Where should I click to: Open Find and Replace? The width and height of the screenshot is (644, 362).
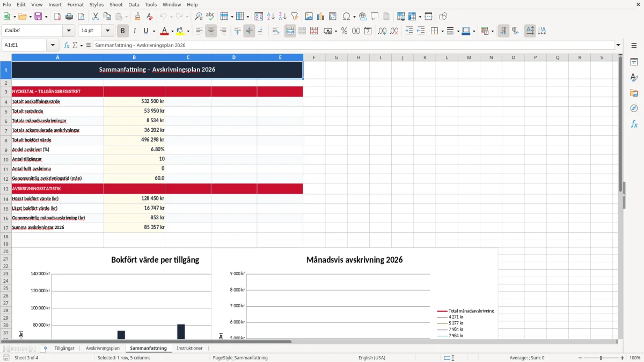(199, 17)
